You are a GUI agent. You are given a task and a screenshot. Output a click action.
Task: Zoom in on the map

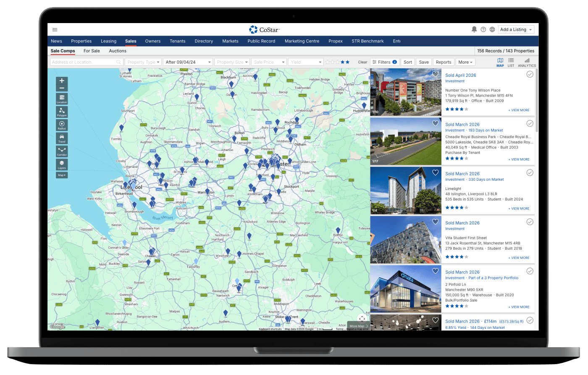pos(62,81)
